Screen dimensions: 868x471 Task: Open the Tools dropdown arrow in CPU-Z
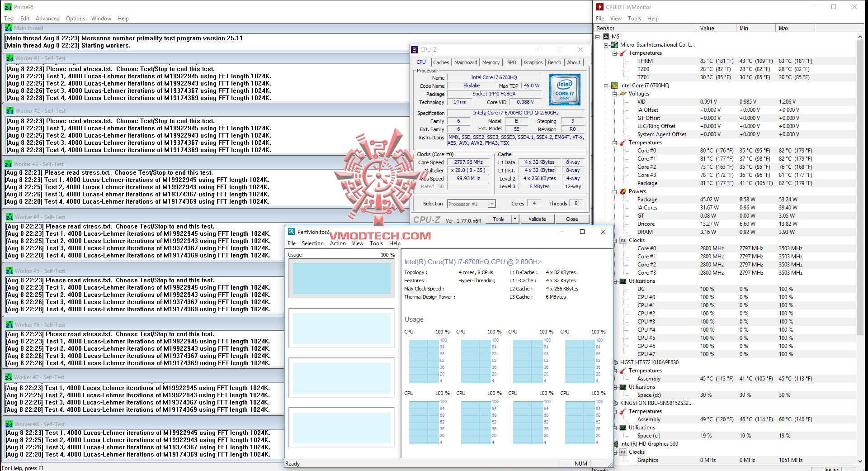point(514,219)
